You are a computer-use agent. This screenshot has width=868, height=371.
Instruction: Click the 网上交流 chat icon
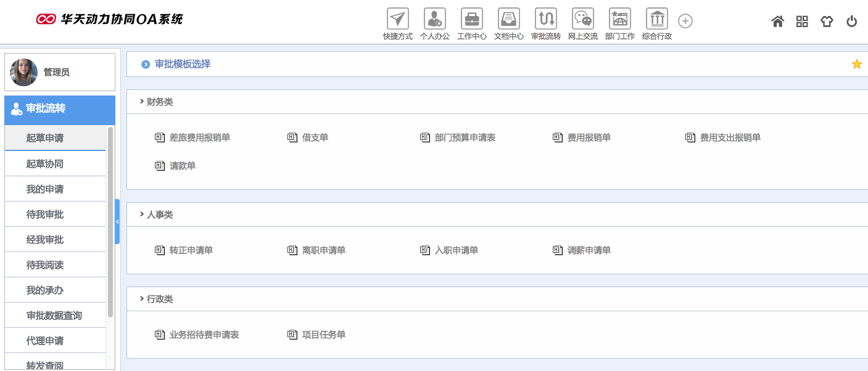(582, 19)
